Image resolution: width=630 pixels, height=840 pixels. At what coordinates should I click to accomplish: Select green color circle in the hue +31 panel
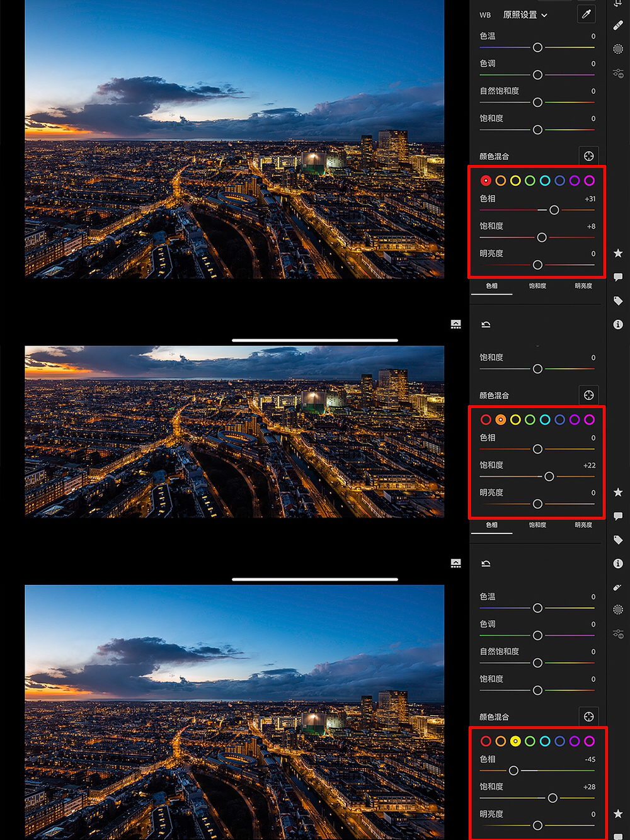530,181
